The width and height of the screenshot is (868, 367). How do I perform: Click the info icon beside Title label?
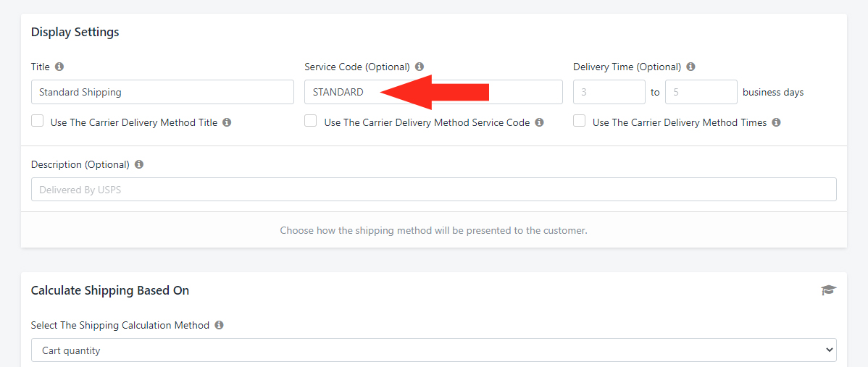[59, 67]
